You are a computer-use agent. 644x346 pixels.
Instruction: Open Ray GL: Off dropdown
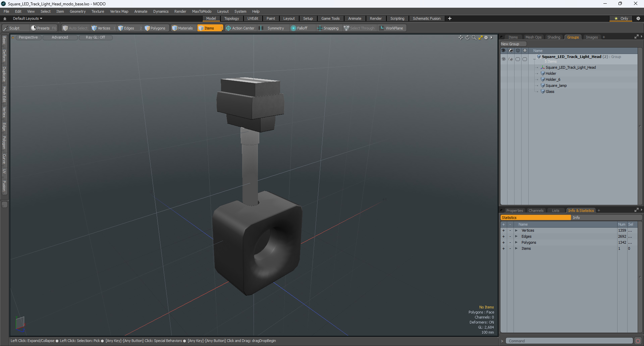pyautogui.click(x=95, y=38)
